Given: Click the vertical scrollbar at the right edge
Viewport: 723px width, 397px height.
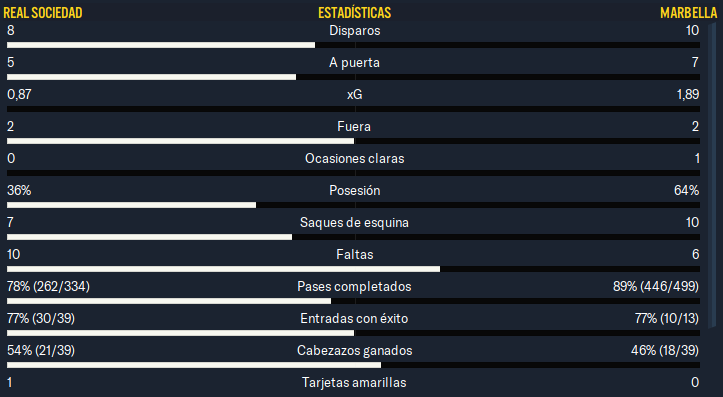Looking at the screenshot, I should [x=712, y=175].
